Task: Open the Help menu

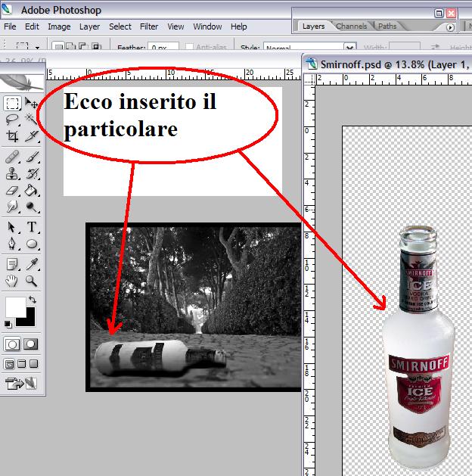Action: click(x=239, y=26)
